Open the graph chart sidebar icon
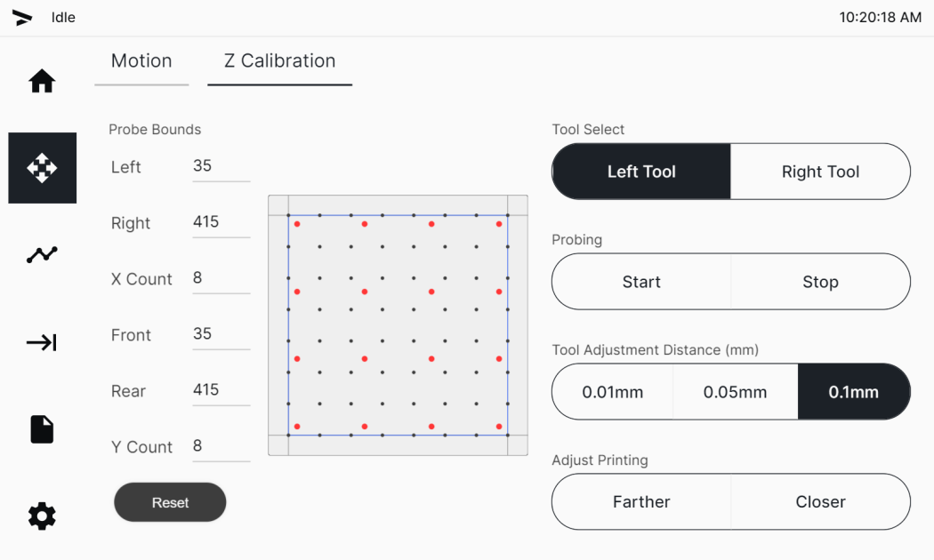The width and height of the screenshot is (934, 560). [x=42, y=255]
